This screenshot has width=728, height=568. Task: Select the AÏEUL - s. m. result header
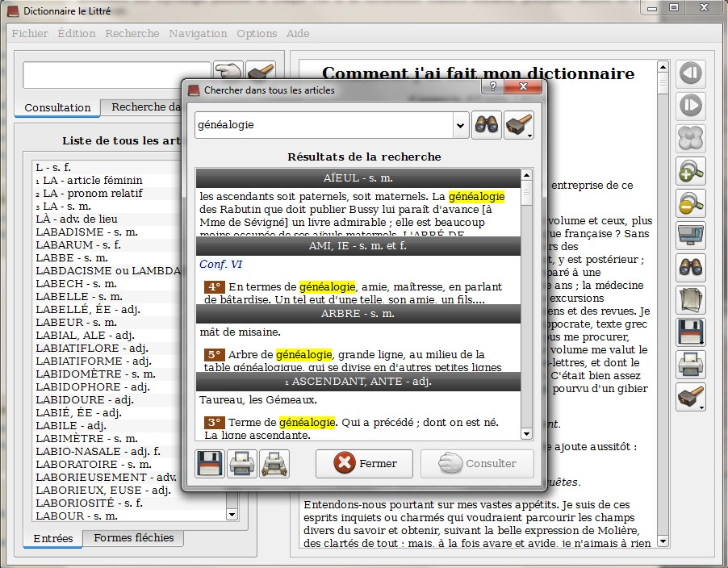[358, 178]
